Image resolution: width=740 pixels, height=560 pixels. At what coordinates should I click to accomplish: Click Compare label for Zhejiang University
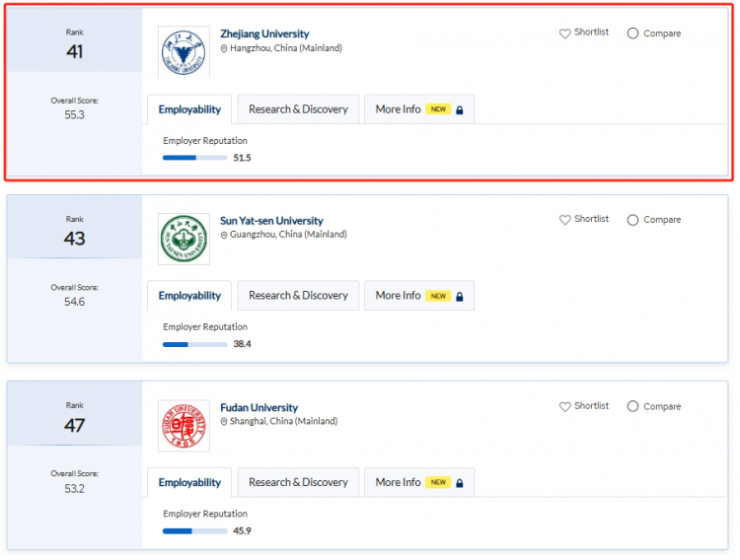tap(662, 34)
